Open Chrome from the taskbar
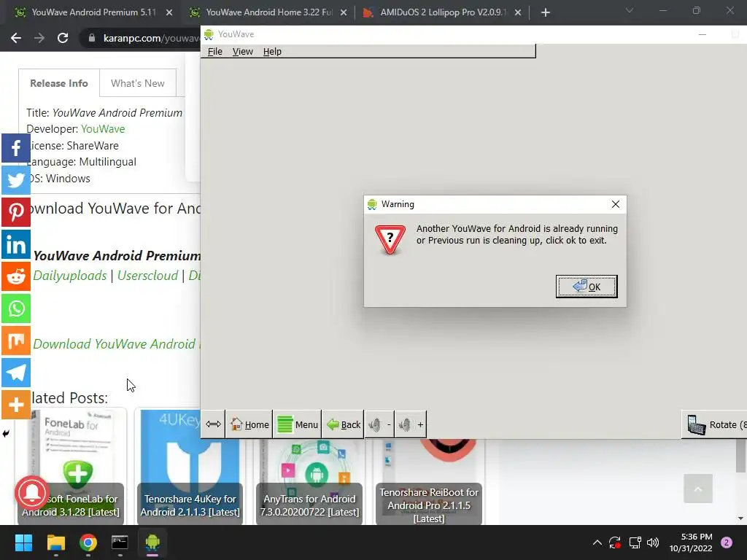The height and width of the screenshot is (560, 747). 88,542
